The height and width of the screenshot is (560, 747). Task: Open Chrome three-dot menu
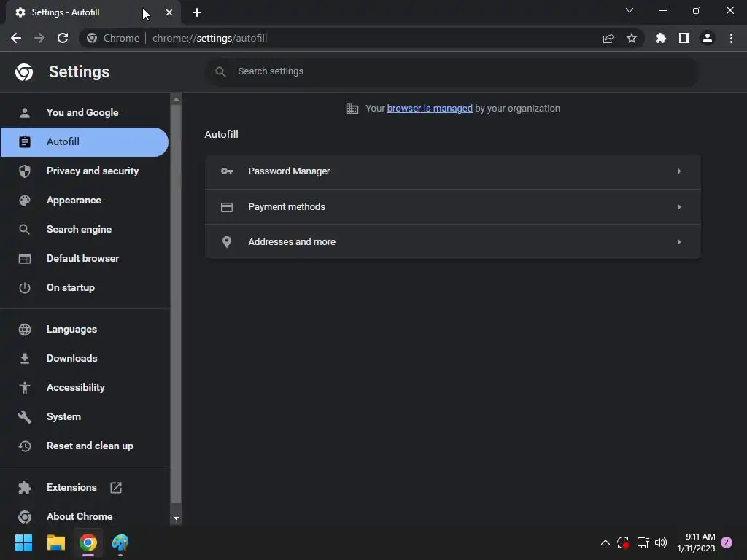(731, 38)
